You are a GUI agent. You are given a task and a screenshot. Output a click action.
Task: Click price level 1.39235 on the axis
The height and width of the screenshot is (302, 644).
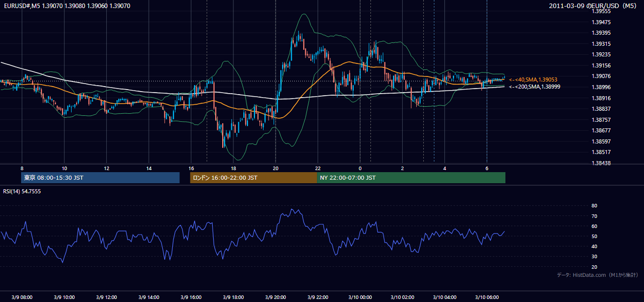pos(601,54)
